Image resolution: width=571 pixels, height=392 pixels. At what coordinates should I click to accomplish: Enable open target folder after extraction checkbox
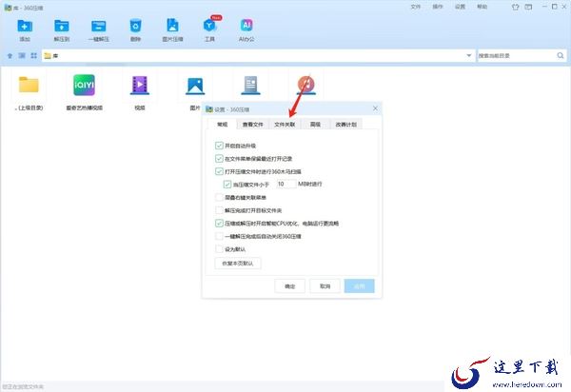point(219,210)
